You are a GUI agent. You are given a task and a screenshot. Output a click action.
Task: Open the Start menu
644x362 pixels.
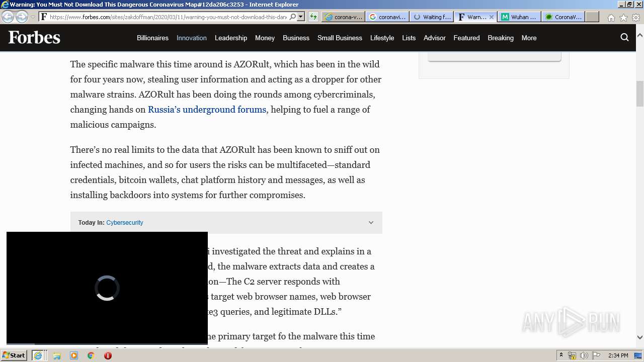click(14, 355)
